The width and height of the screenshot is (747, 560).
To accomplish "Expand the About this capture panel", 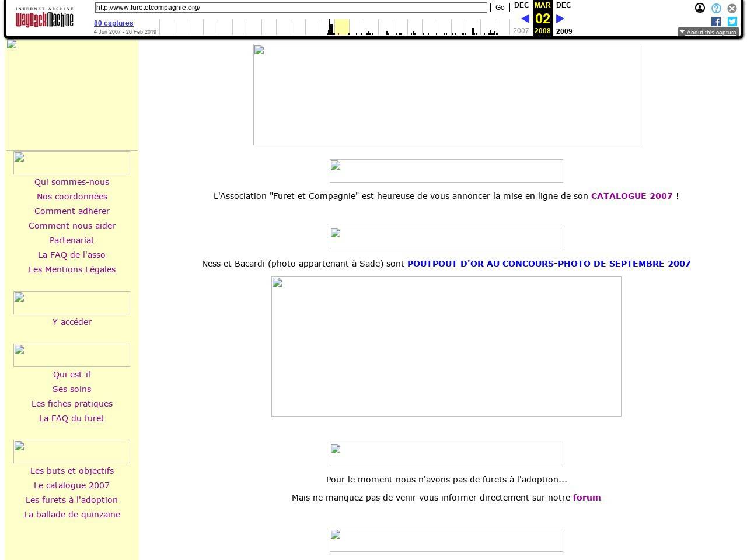I will pyautogui.click(x=708, y=33).
